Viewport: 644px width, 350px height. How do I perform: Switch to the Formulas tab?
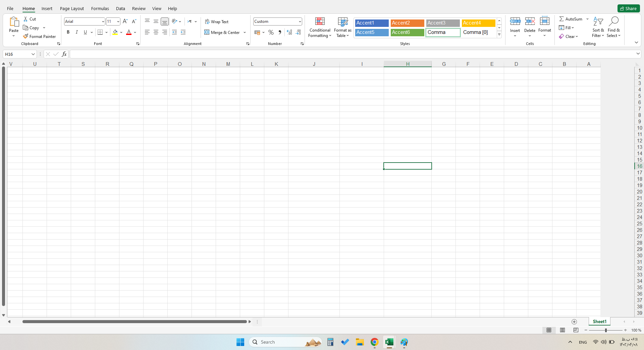pos(100,8)
